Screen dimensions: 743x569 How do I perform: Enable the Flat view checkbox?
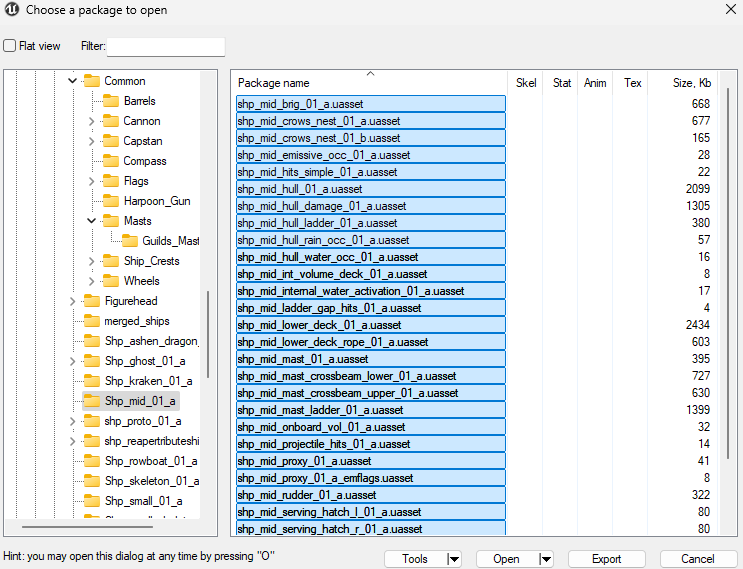[10, 46]
